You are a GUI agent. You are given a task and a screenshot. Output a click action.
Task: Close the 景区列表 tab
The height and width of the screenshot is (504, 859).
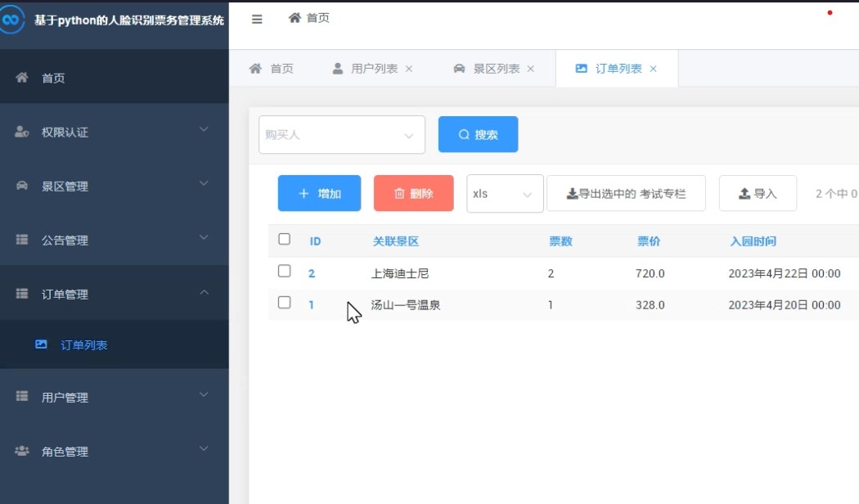pos(532,69)
